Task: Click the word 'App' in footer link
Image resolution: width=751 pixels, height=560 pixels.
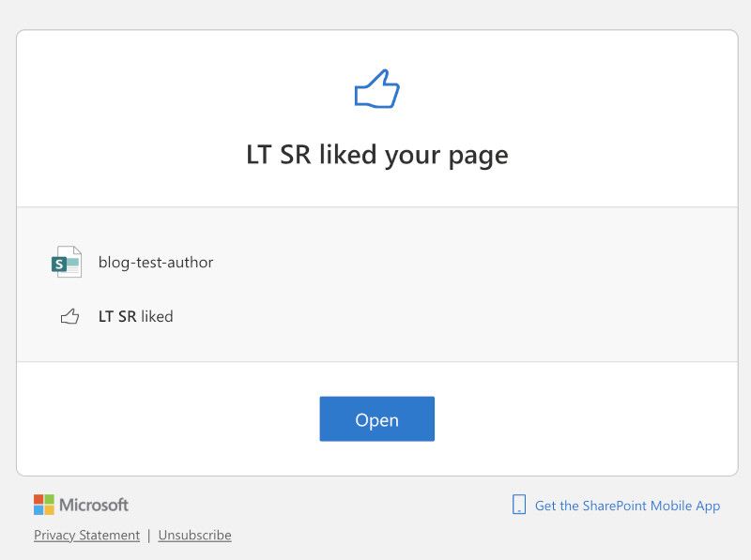Action: [708, 506]
